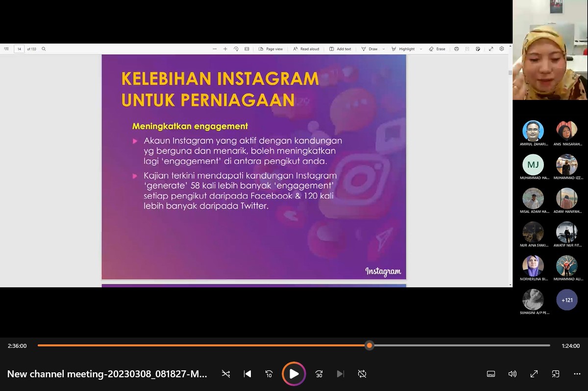Switch the player to full screen

click(534, 374)
